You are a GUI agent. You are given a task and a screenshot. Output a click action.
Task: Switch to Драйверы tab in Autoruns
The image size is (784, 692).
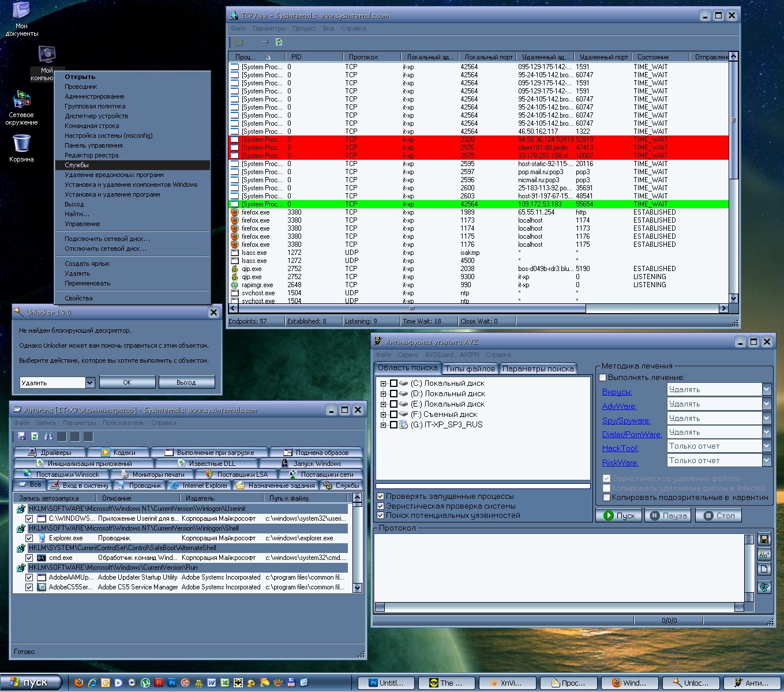[x=50, y=453]
